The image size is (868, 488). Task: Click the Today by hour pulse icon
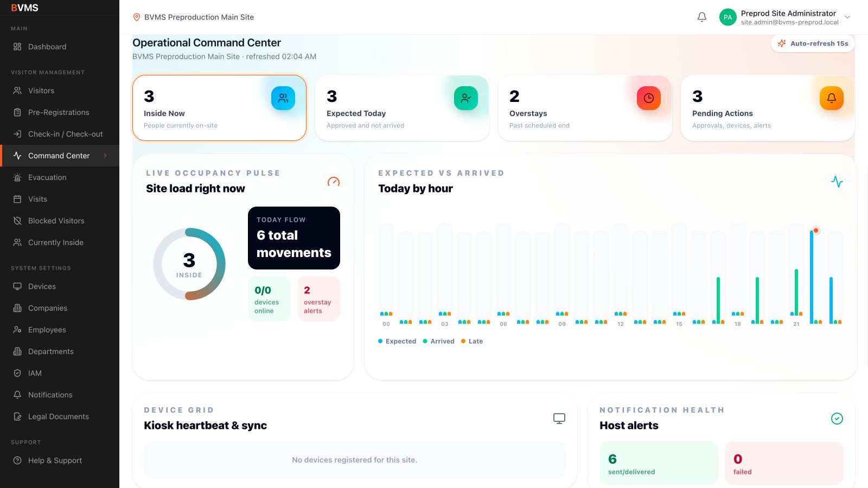837,182
